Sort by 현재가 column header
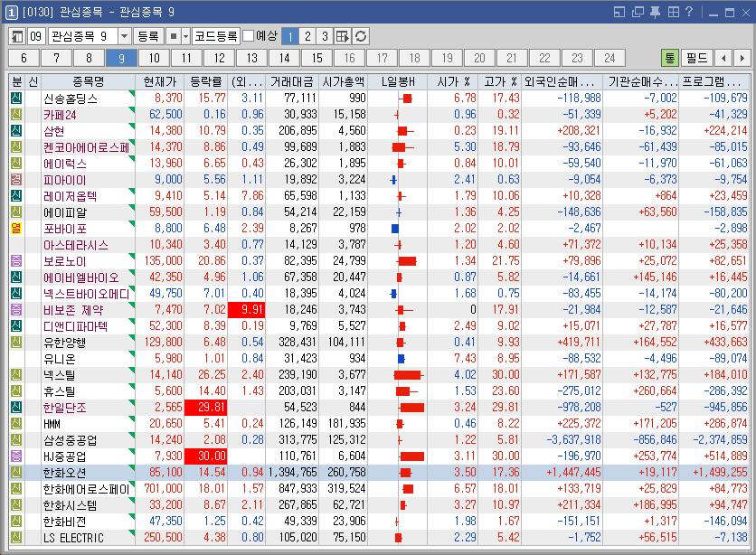Screen dimensions: 756x555 click(x=160, y=81)
